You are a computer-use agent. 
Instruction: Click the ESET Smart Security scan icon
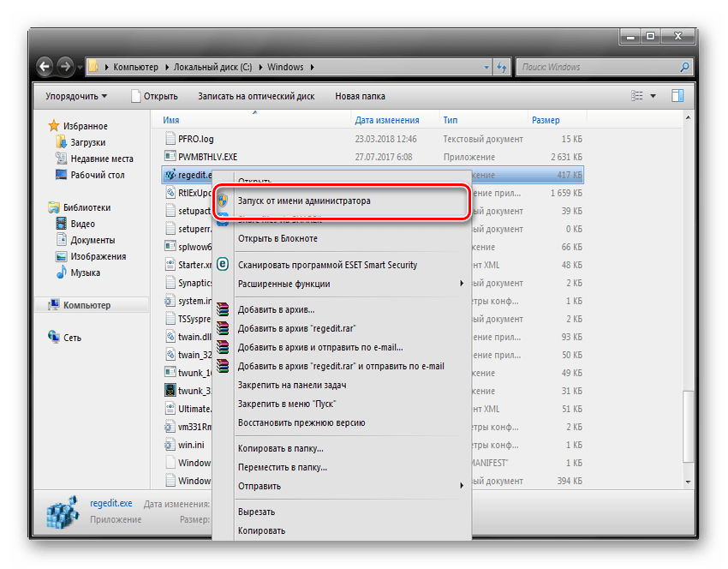coord(224,265)
